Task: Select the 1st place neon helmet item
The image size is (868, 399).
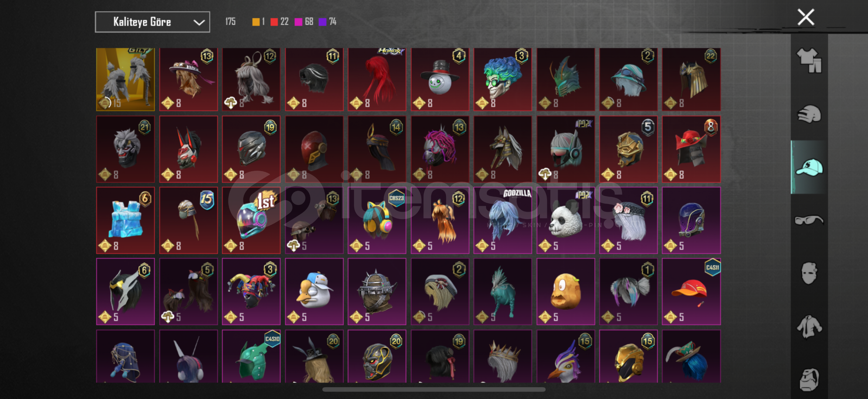Action: click(251, 220)
